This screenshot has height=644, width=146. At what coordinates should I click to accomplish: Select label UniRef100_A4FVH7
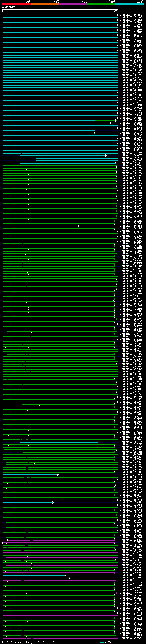pos(131,181)
